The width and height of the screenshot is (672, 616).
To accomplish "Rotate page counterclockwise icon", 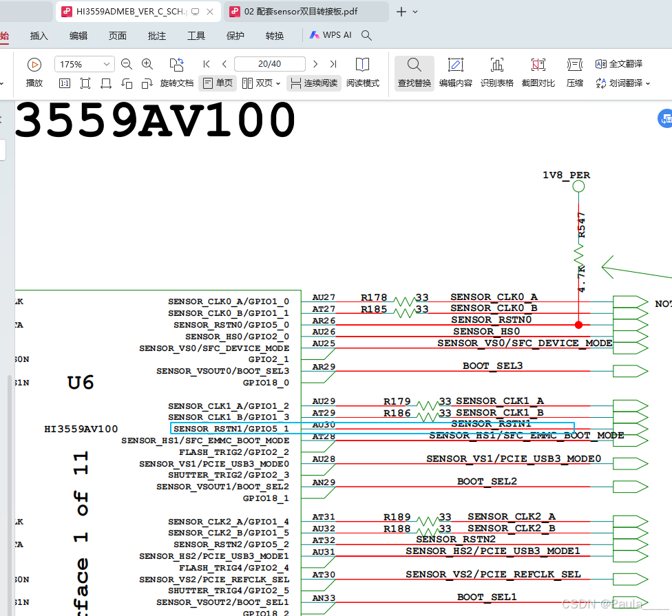I will [127, 83].
